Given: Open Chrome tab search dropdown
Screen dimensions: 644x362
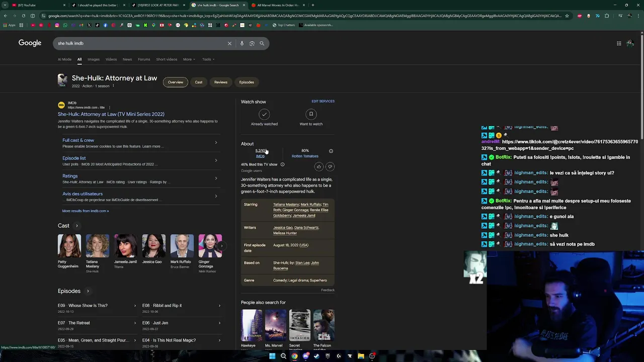Looking at the screenshot, I should [x=5, y=5].
